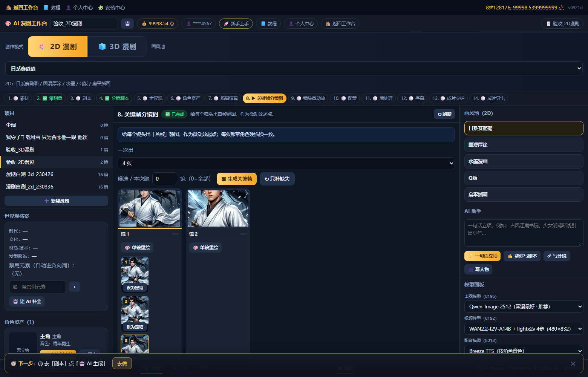Go to step 2 策划单

click(49, 98)
